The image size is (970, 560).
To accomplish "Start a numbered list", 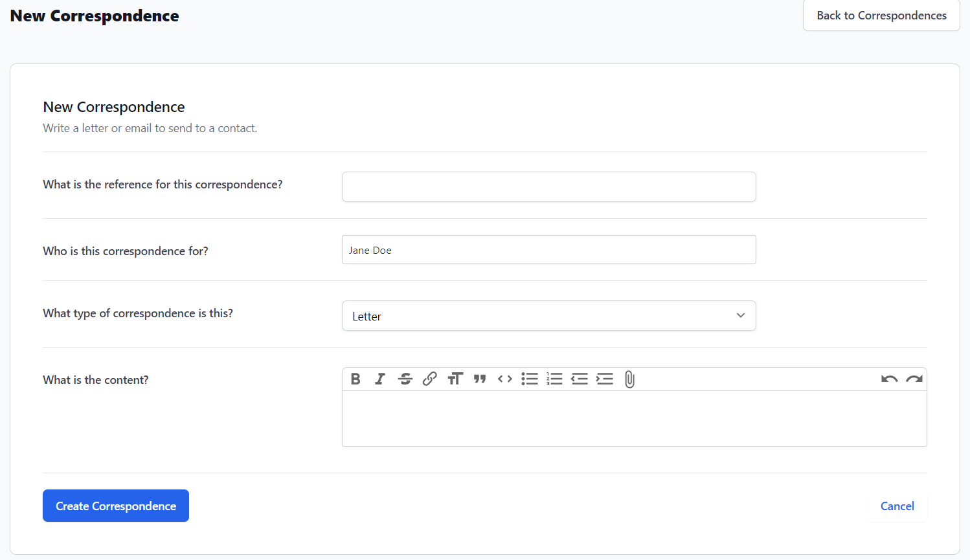I will 554,379.
